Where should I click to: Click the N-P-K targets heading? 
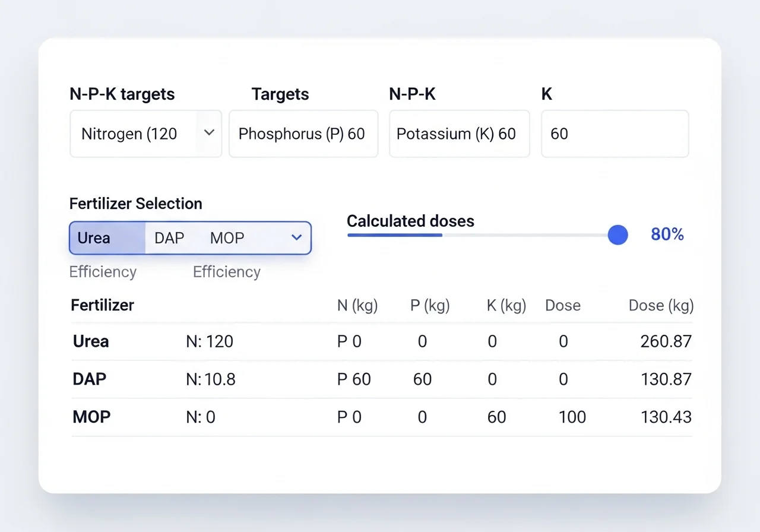[122, 94]
